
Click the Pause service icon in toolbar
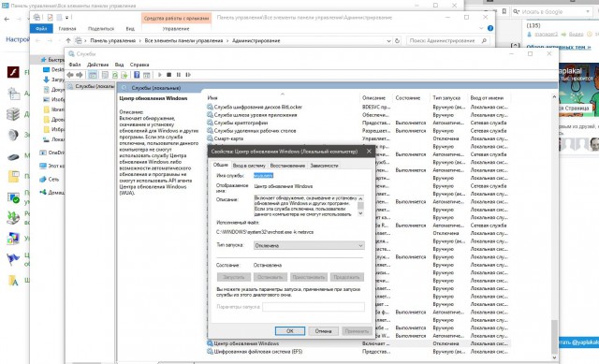179,75
